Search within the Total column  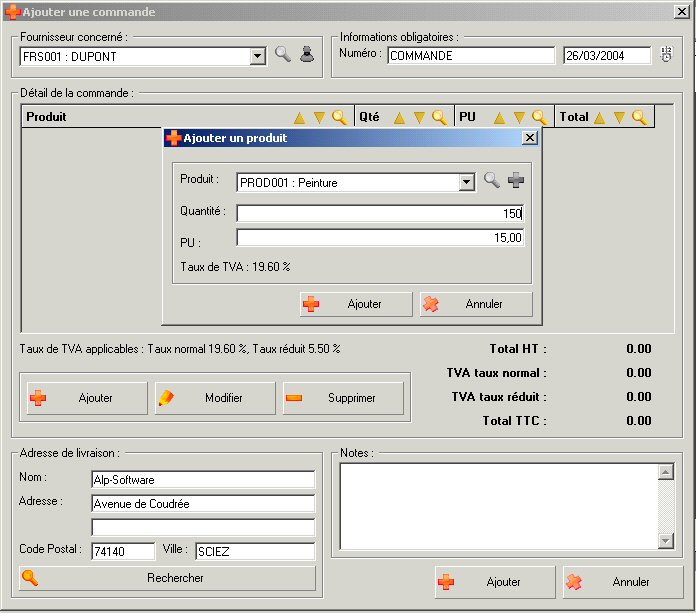[639, 117]
